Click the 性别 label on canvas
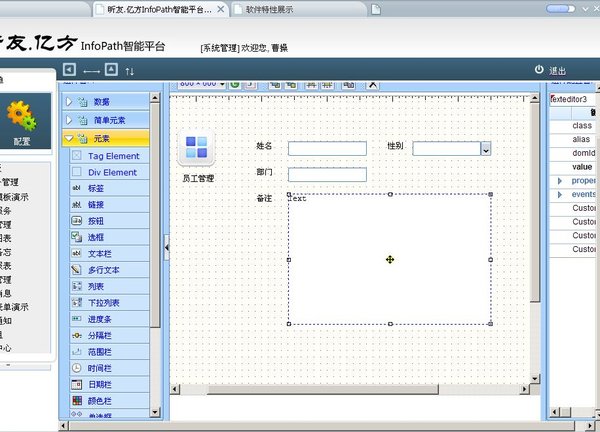The height and width of the screenshot is (432, 600). (395, 146)
